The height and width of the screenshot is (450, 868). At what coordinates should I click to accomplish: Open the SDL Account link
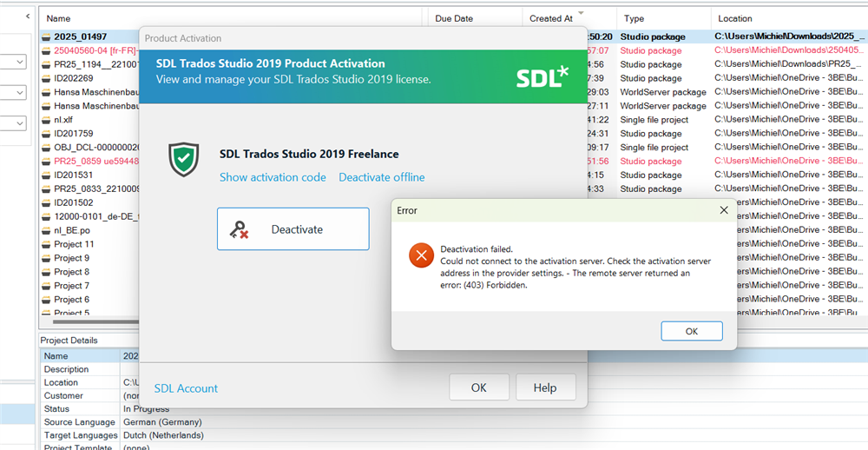(x=186, y=388)
